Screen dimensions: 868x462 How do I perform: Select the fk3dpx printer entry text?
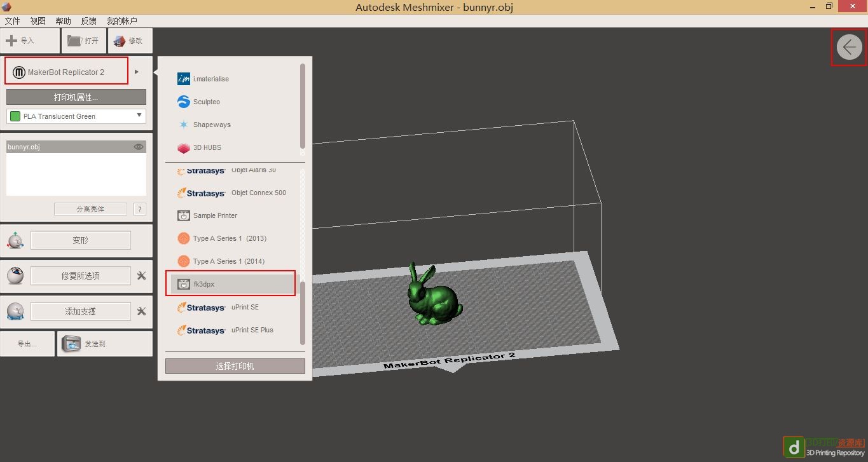(x=203, y=284)
